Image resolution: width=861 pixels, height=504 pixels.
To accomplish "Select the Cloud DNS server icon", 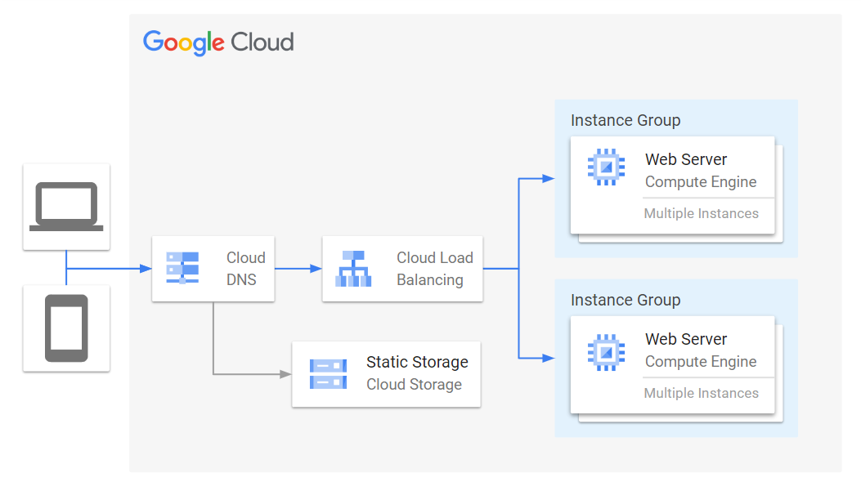I will point(182,268).
